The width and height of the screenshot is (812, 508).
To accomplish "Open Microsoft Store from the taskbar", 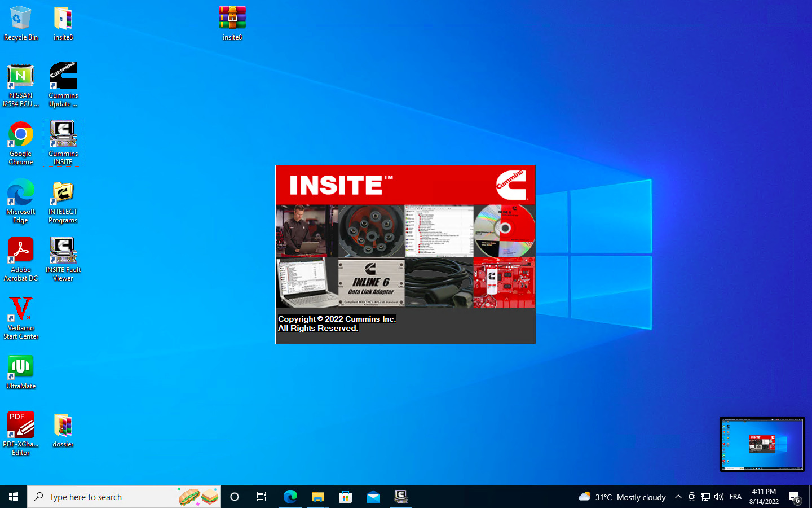I will tap(345, 497).
